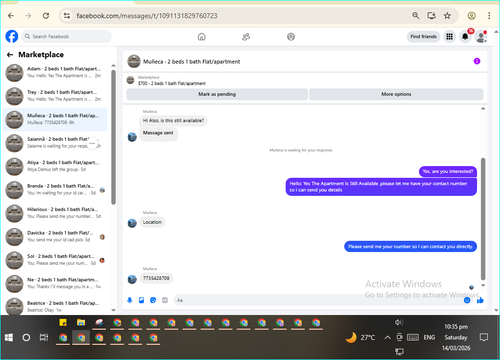
Task: Open three-dot options on Saianna row
Action: [x=92, y=143]
